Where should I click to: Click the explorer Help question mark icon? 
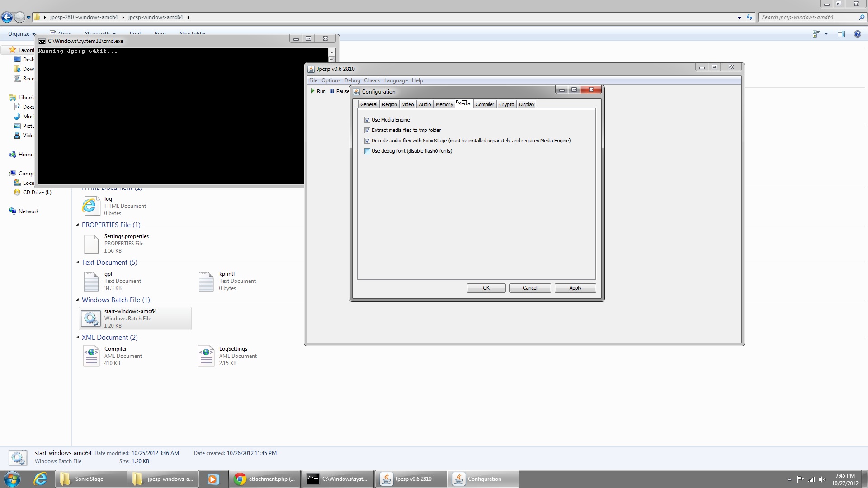pos(857,34)
